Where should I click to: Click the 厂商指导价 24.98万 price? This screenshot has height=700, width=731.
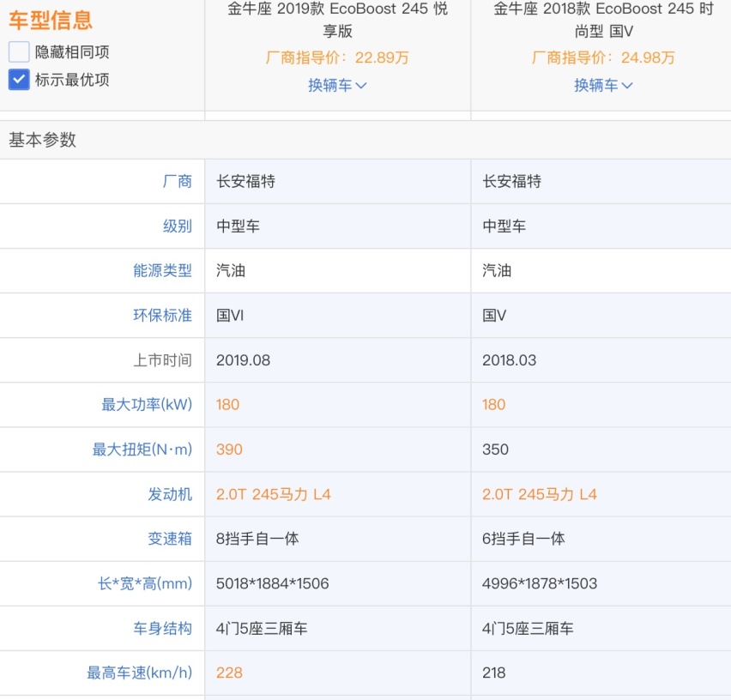pyautogui.click(x=603, y=57)
